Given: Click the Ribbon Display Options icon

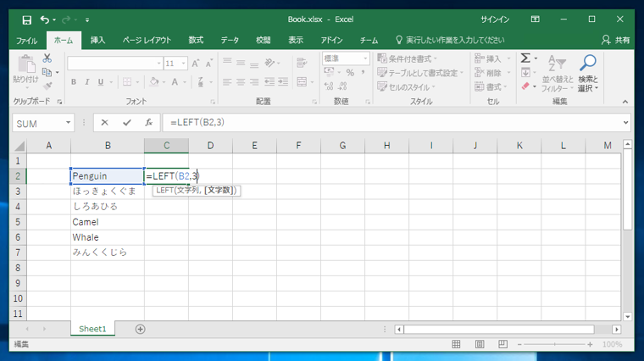Looking at the screenshot, I should 535,19.
